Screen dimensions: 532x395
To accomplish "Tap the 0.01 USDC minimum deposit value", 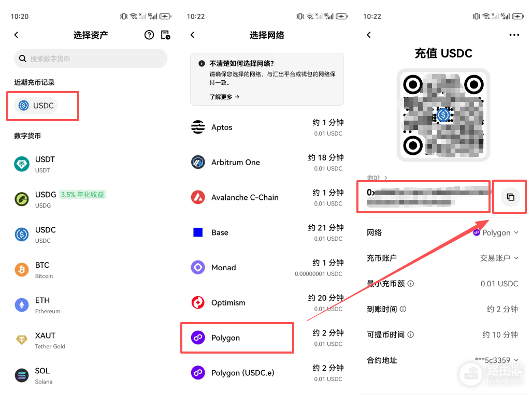I will point(499,284).
